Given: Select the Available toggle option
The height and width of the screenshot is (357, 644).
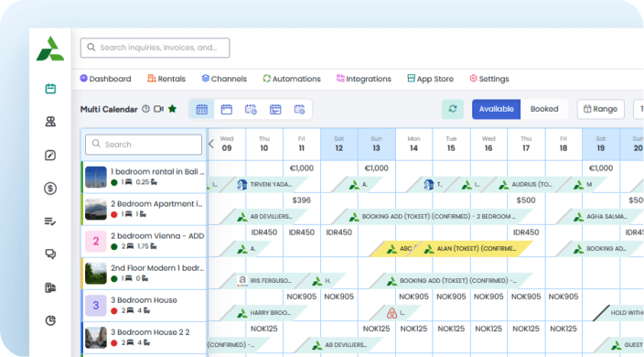Looking at the screenshot, I should pyautogui.click(x=496, y=109).
